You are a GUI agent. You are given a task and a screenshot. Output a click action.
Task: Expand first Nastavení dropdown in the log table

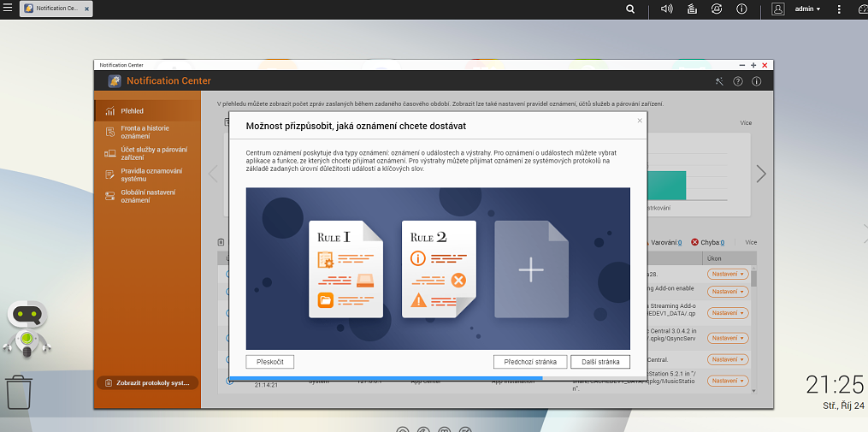coord(728,274)
